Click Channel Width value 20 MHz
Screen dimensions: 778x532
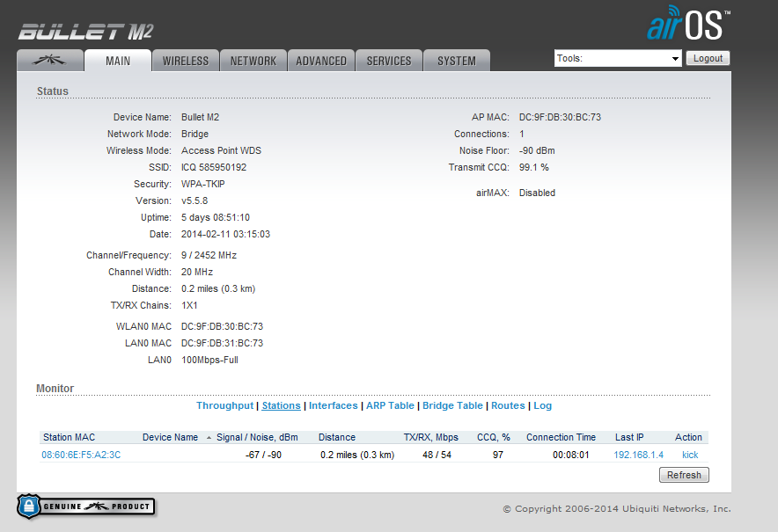[x=197, y=273]
